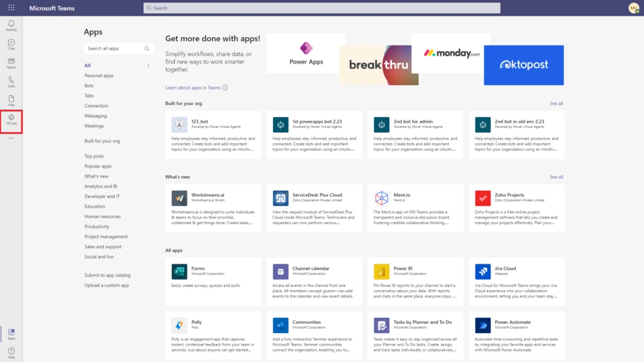Select the Apps icon in the sidebar
The height and width of the screenshot is (362, 644).
[11, 334]
